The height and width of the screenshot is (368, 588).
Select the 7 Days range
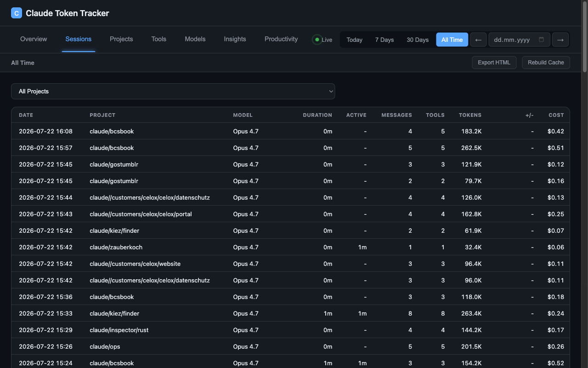(384, 40)
